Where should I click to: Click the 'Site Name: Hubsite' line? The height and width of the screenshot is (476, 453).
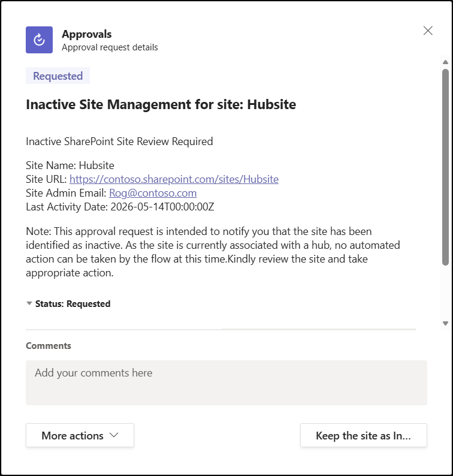(x=70, y=165)
